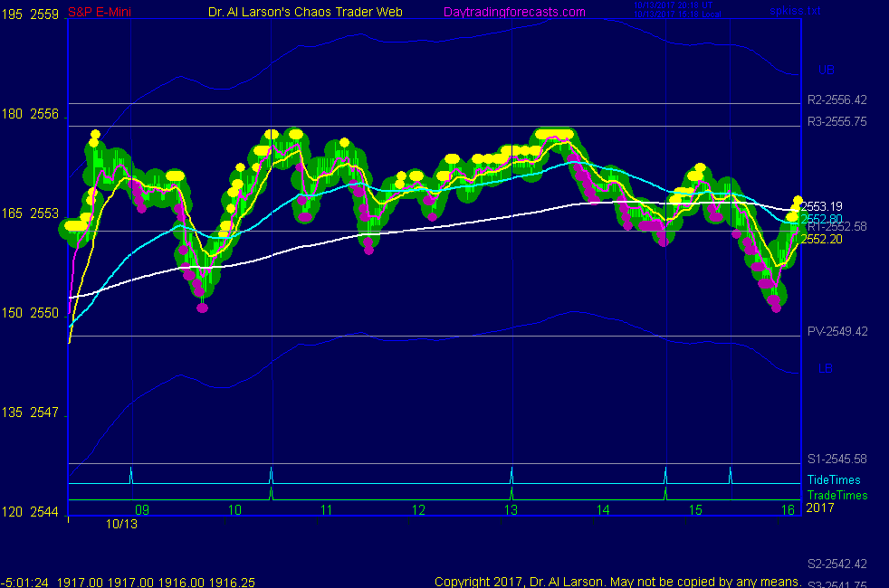Click the 2017 year label
Viewport: 889px width, 588px height.
pyautogui.click(x=820, y=507)
